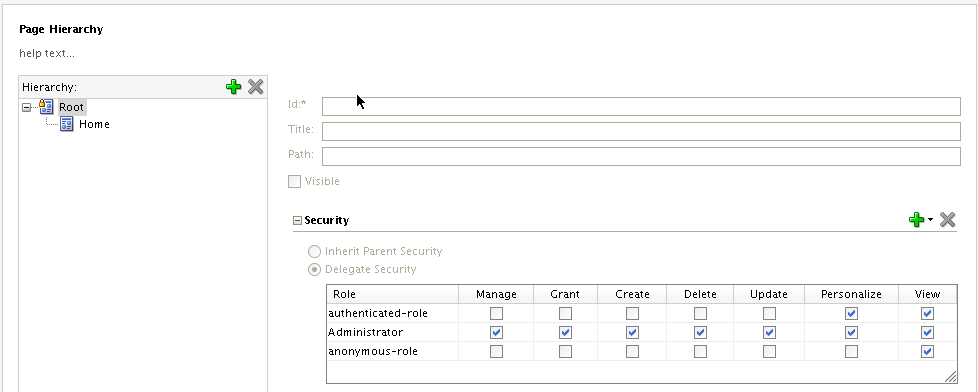Select the Root node label

pos(71,107)
